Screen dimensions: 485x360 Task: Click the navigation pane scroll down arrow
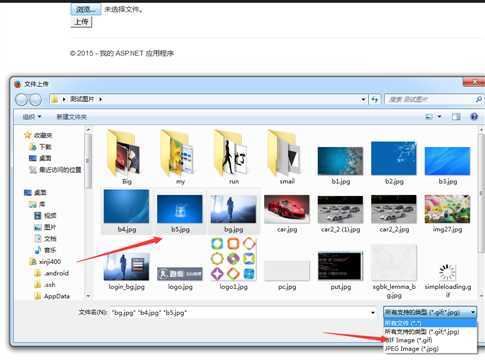[88, 296]
